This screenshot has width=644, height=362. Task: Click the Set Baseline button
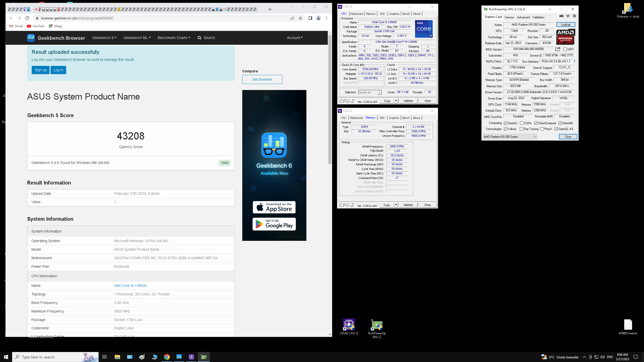pos(262,79)
